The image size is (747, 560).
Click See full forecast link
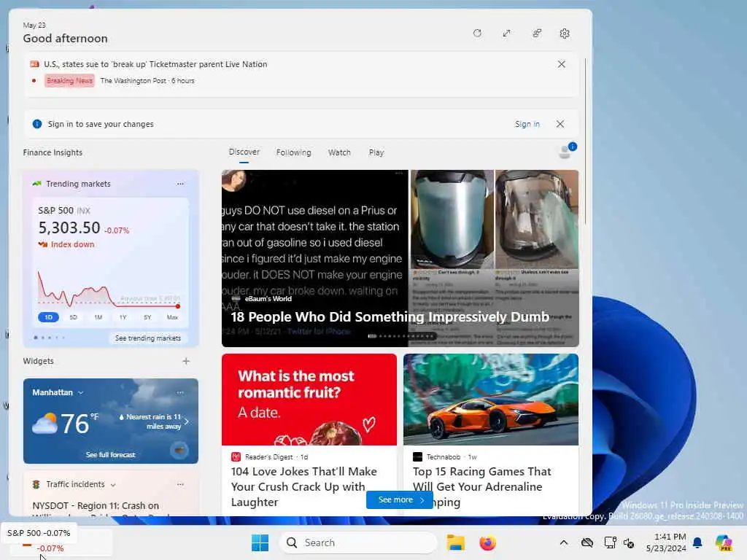pos(111,455)
